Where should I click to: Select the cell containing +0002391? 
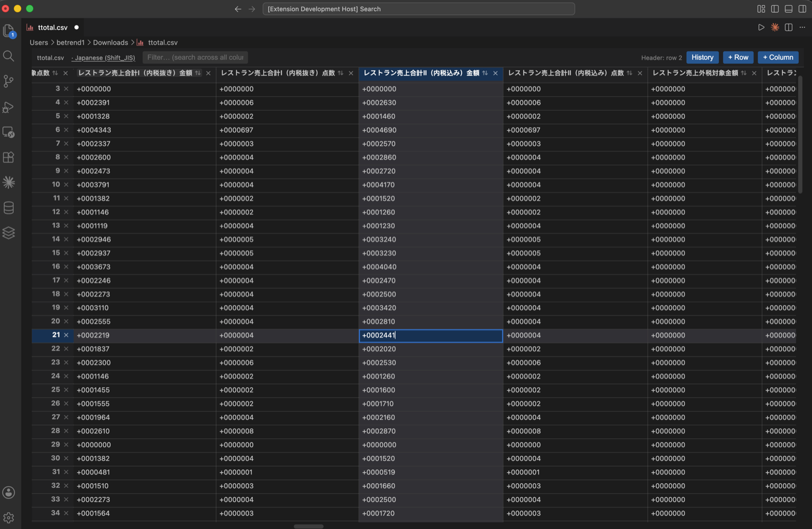pyautogui.click(x=144, y=103)
